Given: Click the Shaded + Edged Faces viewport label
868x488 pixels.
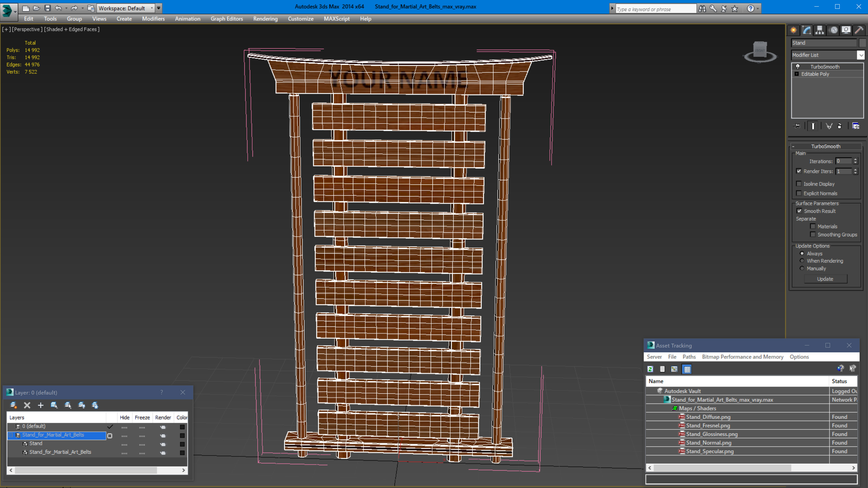Looking at the screenshot, I should [72, 29].
